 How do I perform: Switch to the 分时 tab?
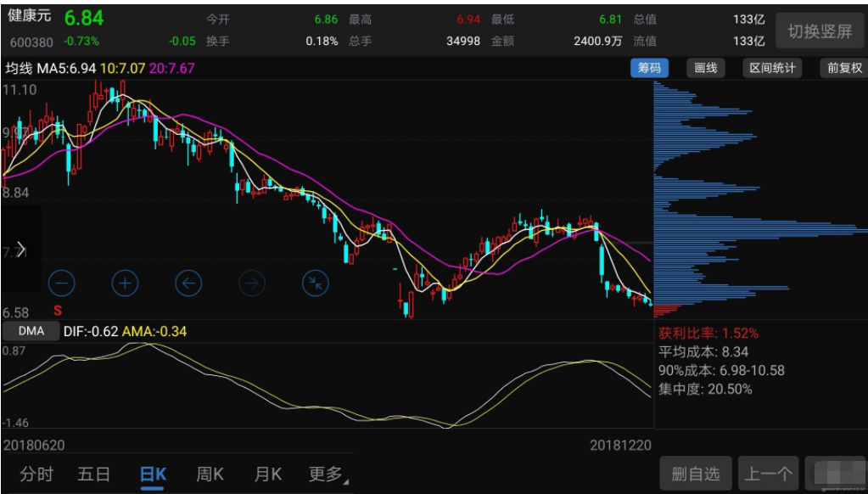[x=36, y=474]
